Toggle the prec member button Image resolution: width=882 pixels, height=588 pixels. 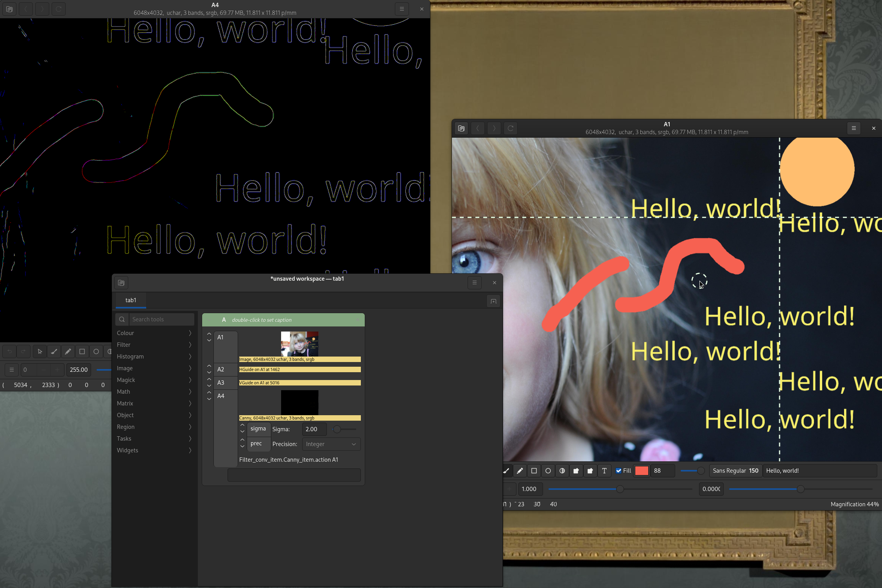tap(258, 444)
